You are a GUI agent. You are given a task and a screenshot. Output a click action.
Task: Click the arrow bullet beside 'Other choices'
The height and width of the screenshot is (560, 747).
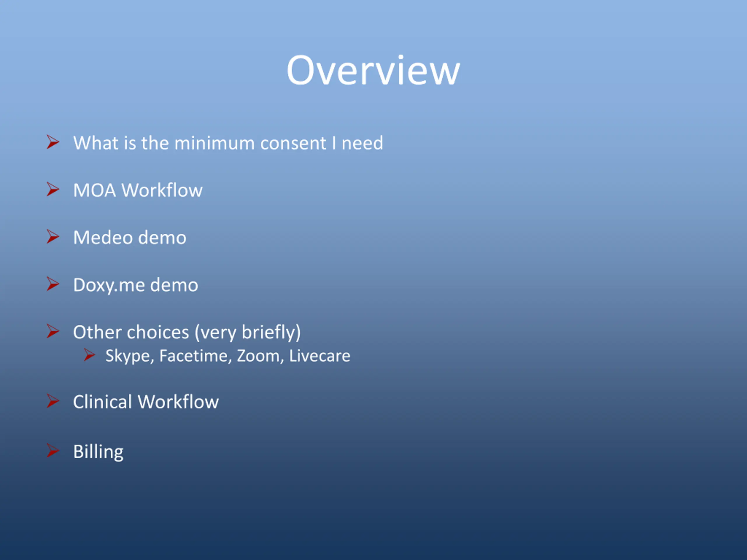53,331
